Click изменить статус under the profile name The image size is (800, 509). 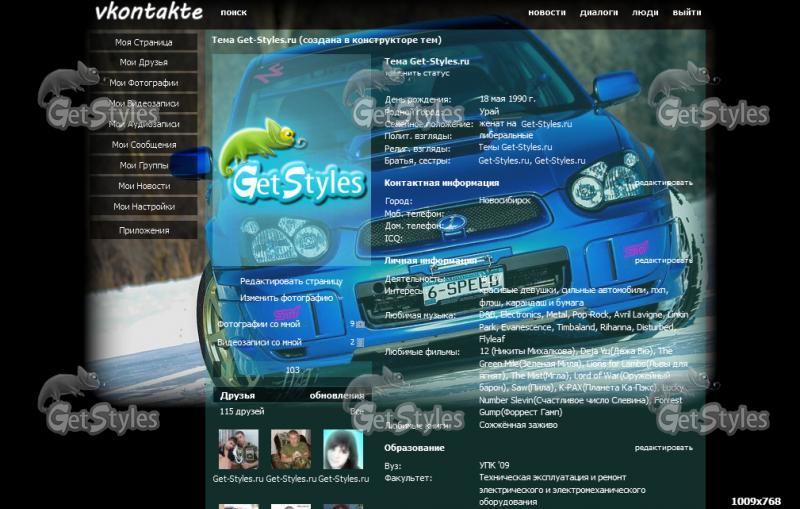click(x=417, y=73)
